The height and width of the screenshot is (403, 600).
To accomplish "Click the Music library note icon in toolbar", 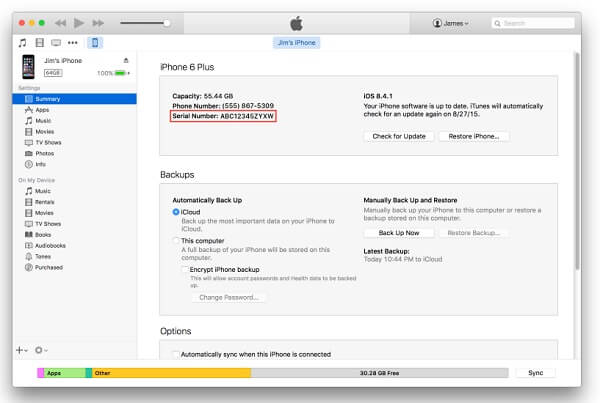I will click(22, 43).
